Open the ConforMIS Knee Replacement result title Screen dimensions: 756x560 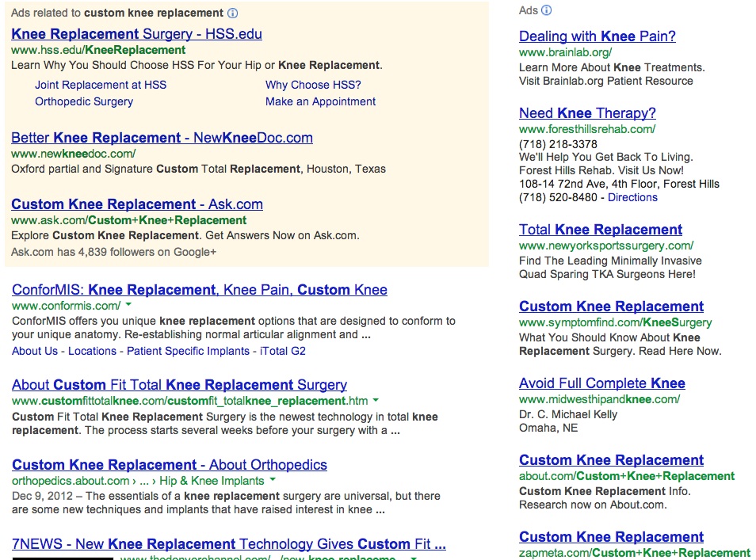click(200, 290)
